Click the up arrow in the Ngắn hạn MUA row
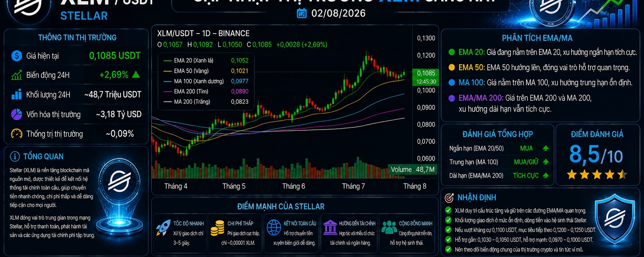644x257 pixels. [x=546, y=148]
